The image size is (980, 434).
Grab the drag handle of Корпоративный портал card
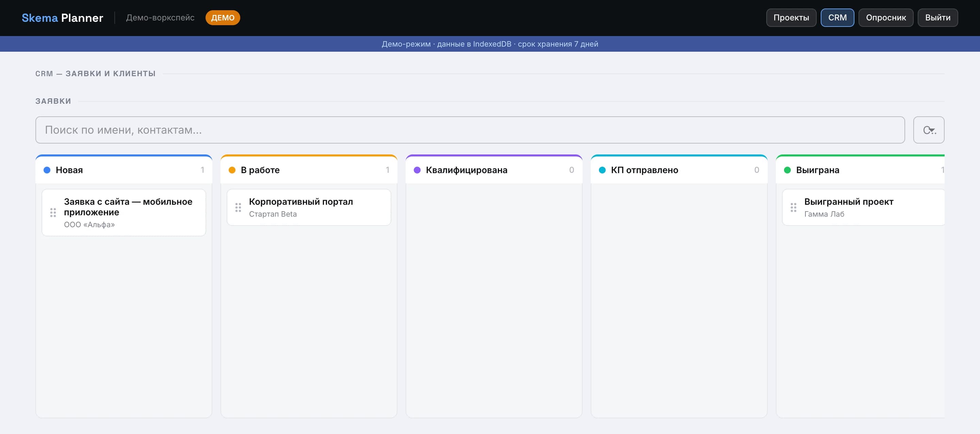click(238, 207)
